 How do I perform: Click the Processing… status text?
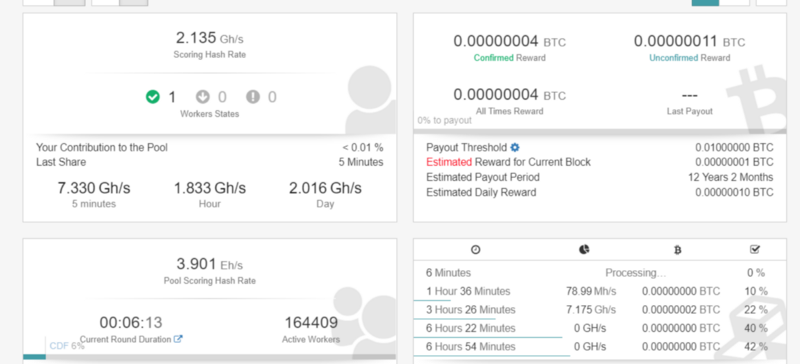(636, 273)
